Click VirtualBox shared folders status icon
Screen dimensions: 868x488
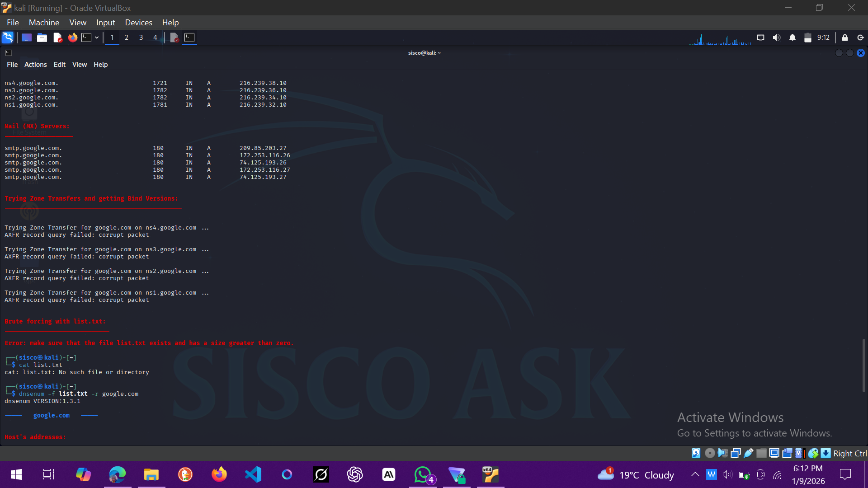coord(761,453)
